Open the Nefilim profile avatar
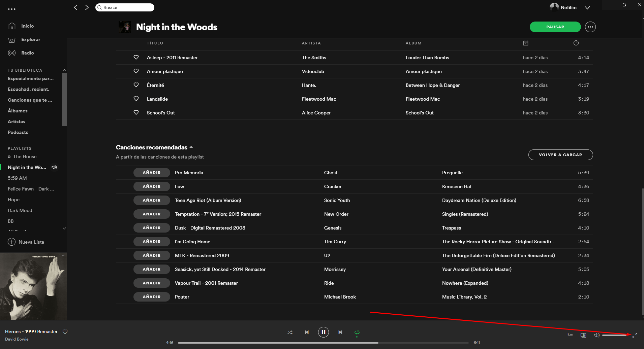The height and width of the screenshot is (349, 644). [x=554, y=7]
